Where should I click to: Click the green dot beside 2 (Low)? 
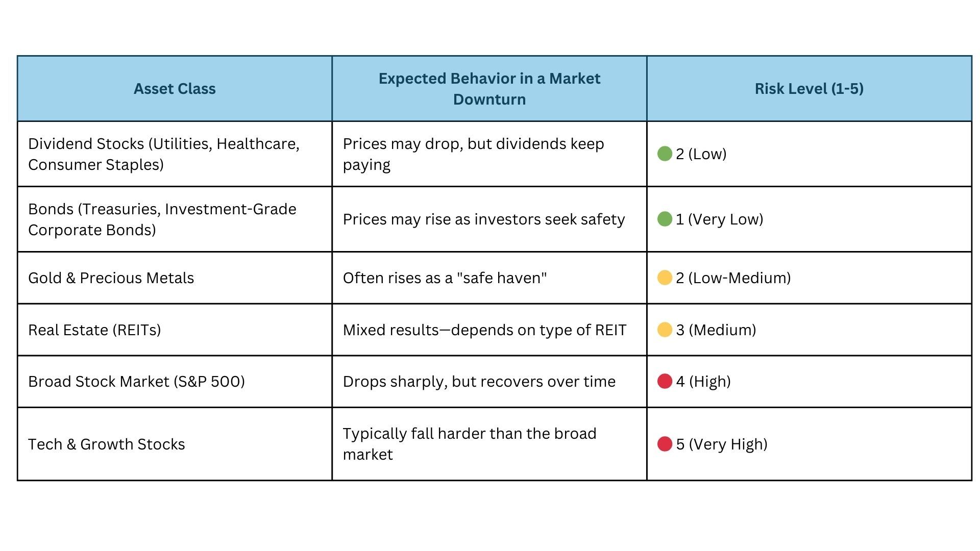tap(665, 154)
